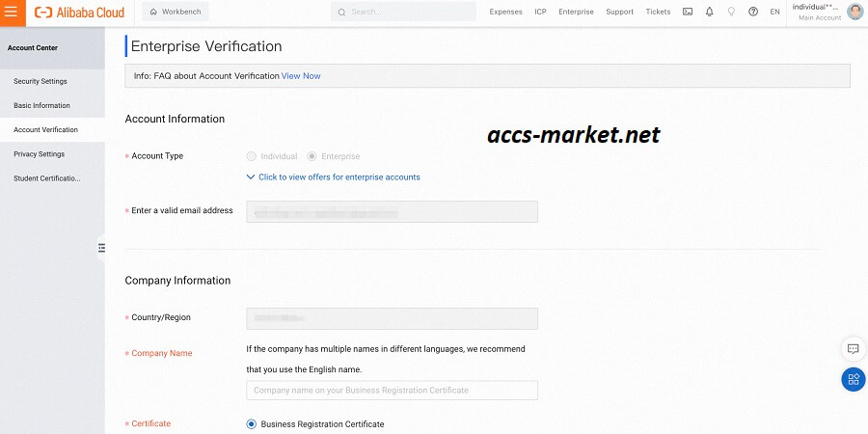Open the orange hamburger menu
This screenshot has width=868, height=434.
pos(11,13)
